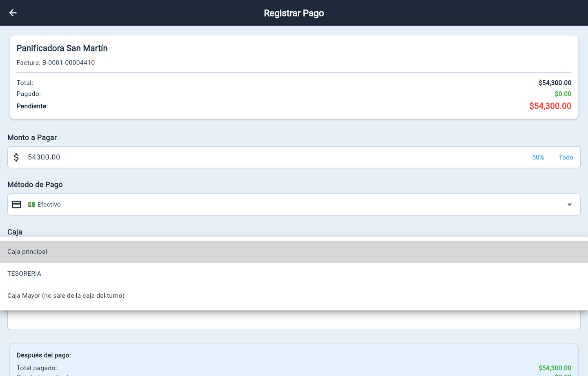Click the Caja section label
Viewport: 588px width, 376px height.
[x=15, y=232]
